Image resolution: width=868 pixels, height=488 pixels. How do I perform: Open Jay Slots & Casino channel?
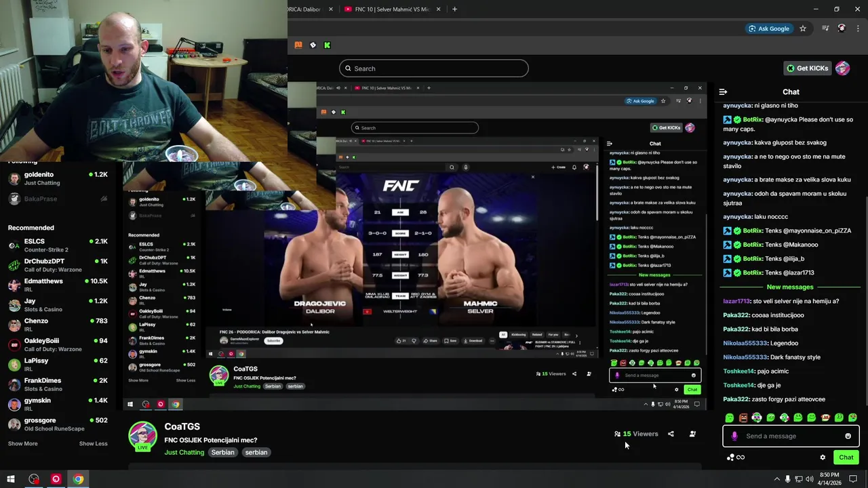point(58,305)
